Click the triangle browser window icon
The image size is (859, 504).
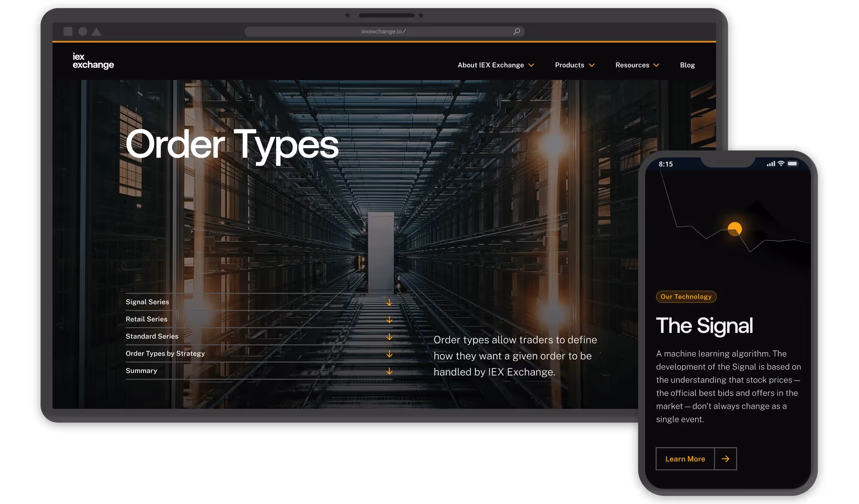click(x=96, y=32)
